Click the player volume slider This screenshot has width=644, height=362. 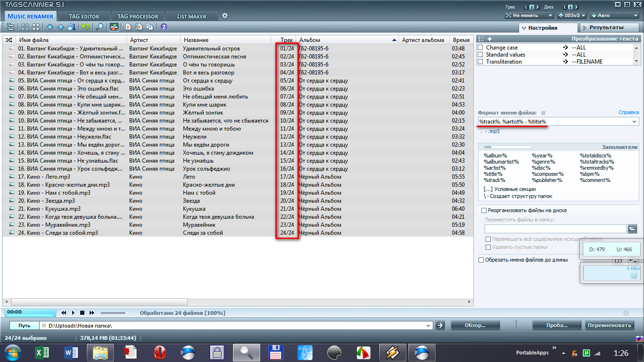pyautogui.click(x=114, y=313)
